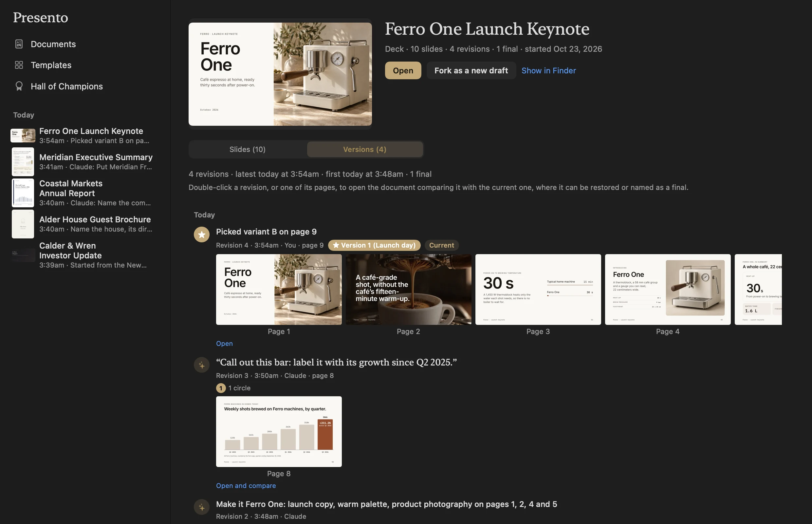
Task: Click Open and compare link
Action: (246, 486)
